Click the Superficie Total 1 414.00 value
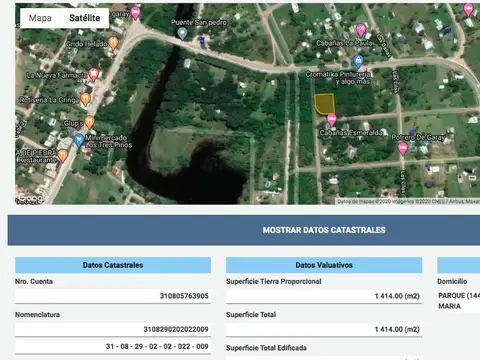The image size is (480, 360). pyautogui.click(x=397, y=329)
